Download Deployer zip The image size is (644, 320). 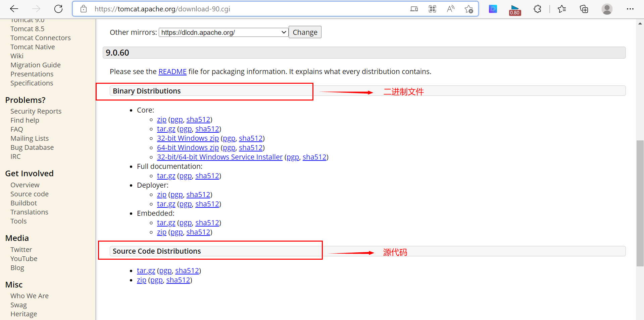[x=162, y=195]
